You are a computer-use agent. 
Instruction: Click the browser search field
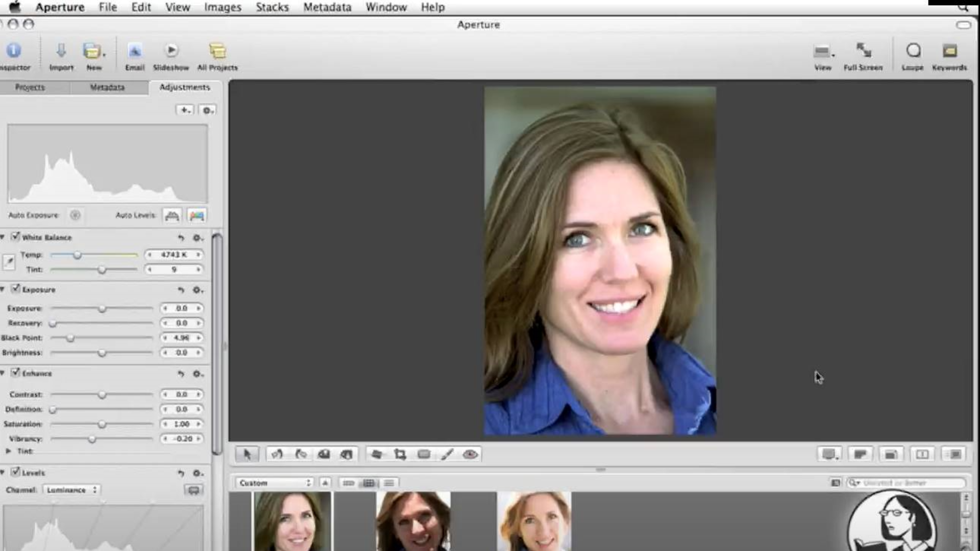click(x=906, y=483)
